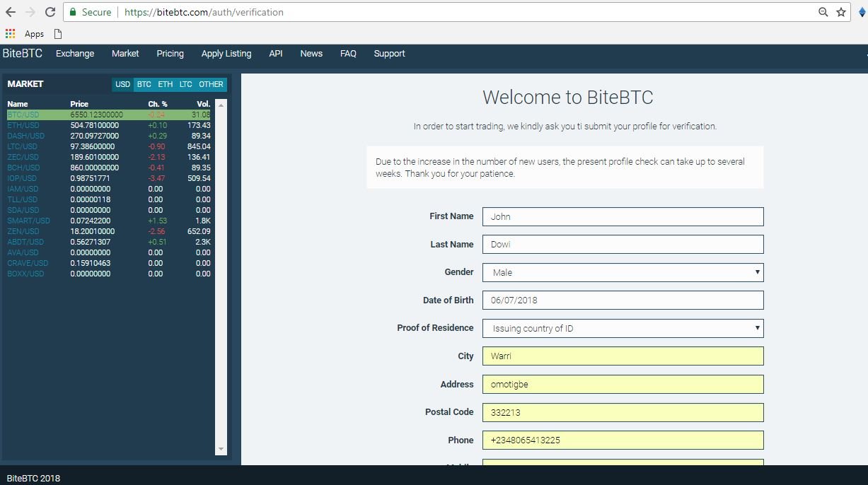Image resolution: width=868 pixels, height=485 pixels.
Task: Switch to the OTHER market tab
Action: click(211, 84)
